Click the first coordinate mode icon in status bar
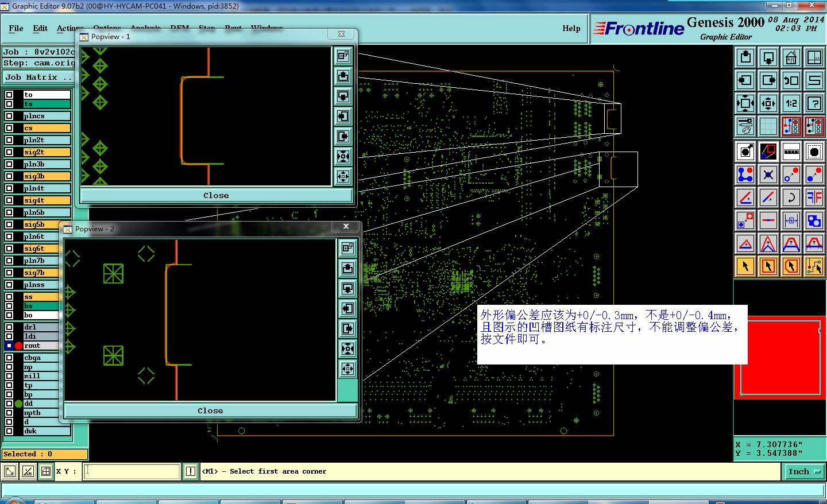The image size is (827, 504). 9,471
